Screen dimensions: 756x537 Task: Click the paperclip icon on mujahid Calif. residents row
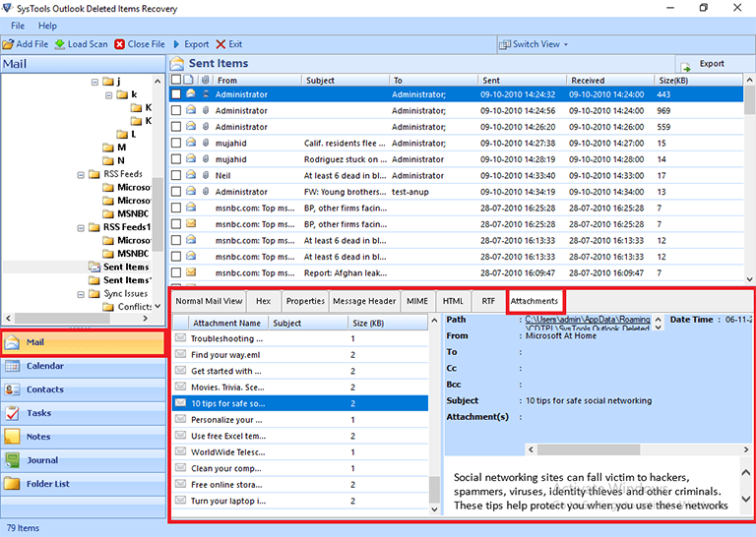(x=206, y=143)
